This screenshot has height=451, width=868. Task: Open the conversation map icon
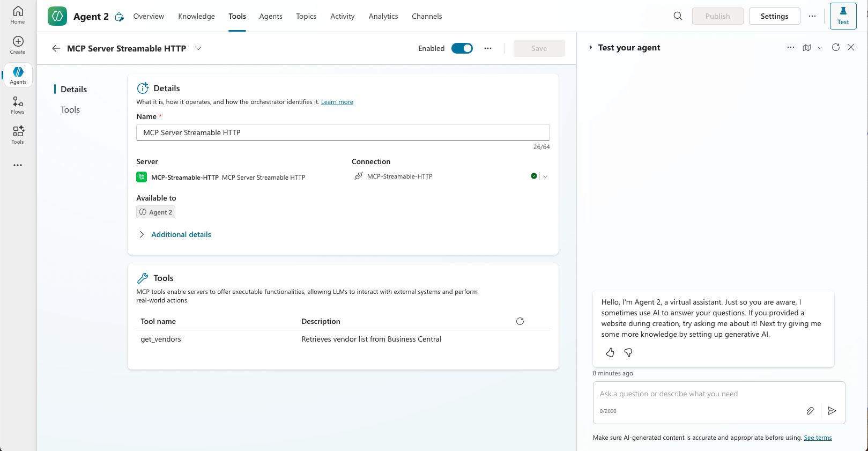click(807, 48)
